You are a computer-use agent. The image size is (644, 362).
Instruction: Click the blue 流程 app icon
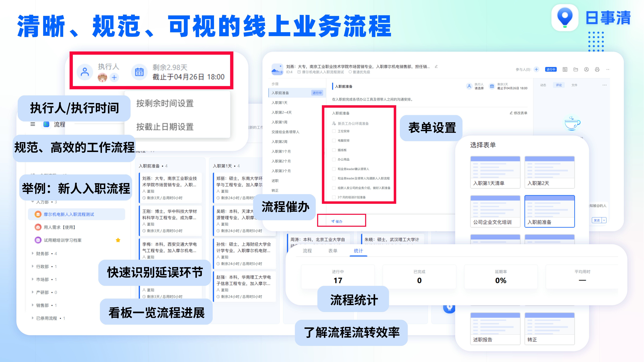46,124
